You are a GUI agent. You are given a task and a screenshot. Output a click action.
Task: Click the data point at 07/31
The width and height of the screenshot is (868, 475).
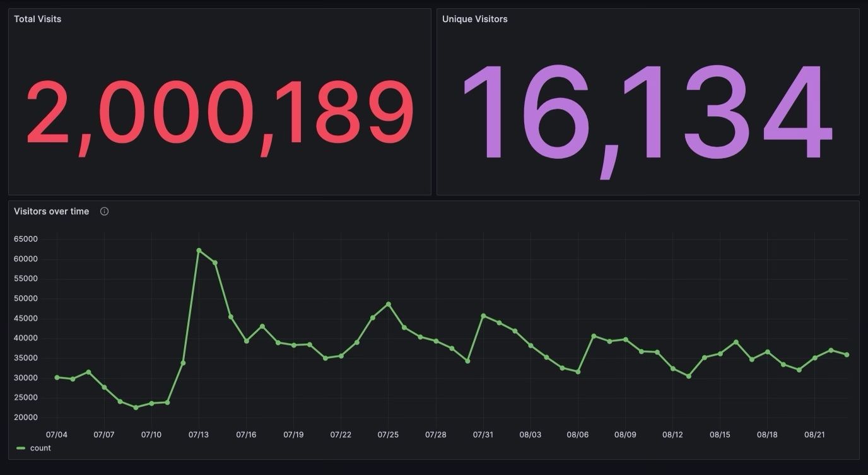(483, 316)
